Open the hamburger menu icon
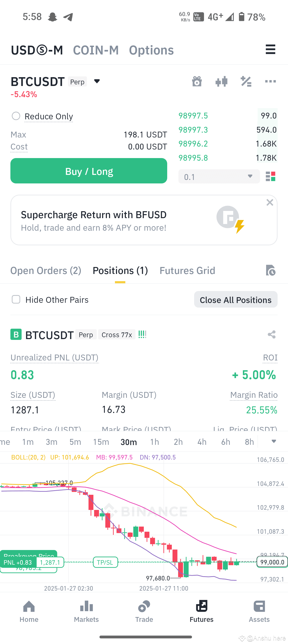288x644 pixels. (270, 49)
